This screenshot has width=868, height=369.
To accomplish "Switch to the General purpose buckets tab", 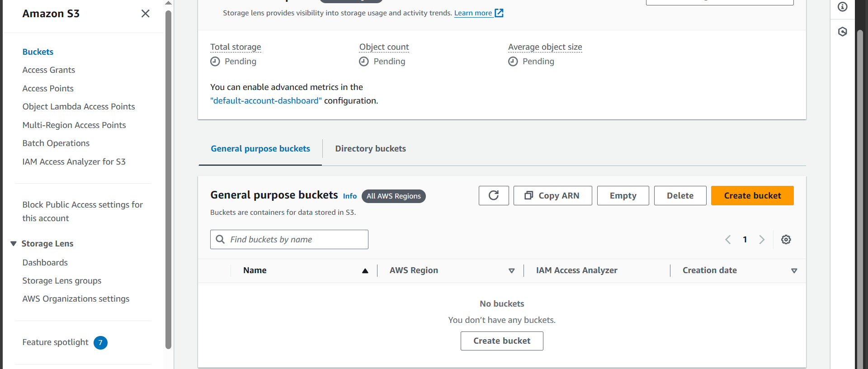I will point(260,149).
